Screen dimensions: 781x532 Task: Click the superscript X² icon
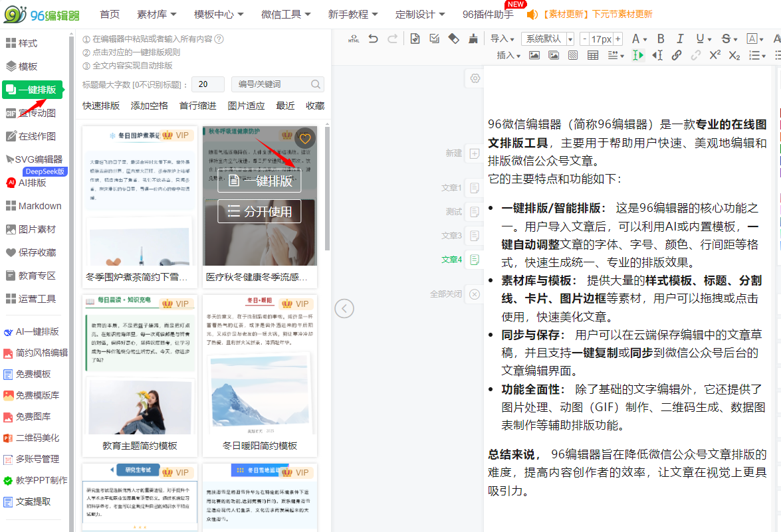pyautogui.click(x=715, y=56)
